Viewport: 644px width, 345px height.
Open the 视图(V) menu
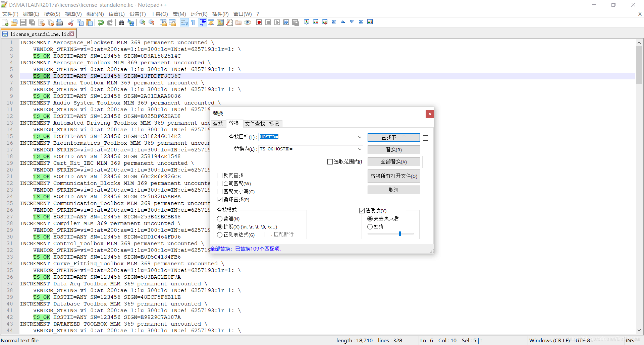[x=73, y=14]
